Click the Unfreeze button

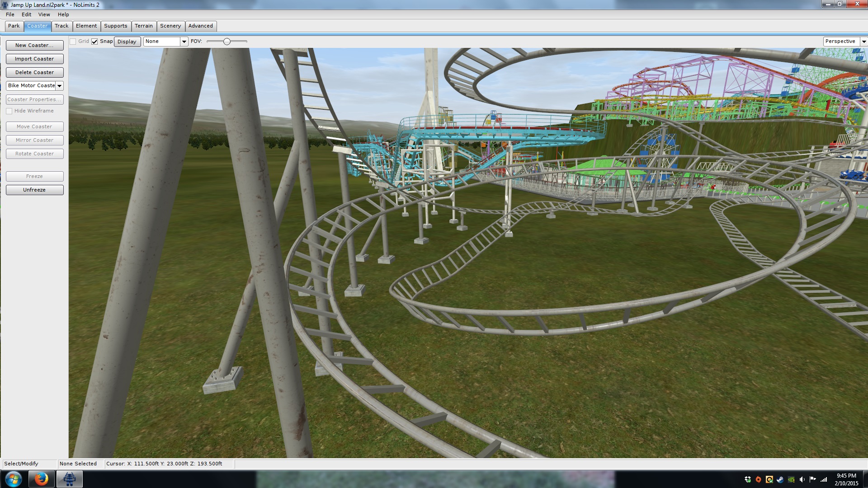[34, 190]
